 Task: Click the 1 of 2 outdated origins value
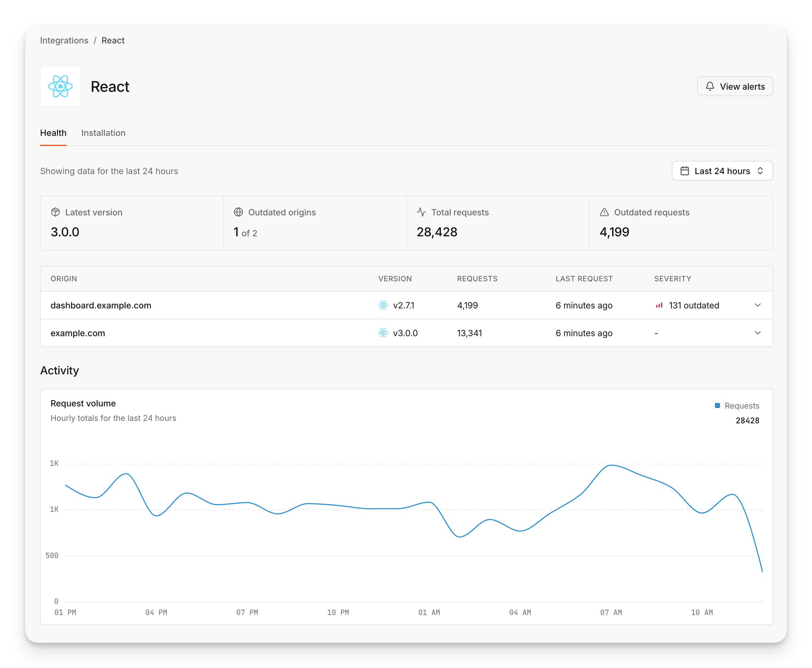[x=245, y=232]
